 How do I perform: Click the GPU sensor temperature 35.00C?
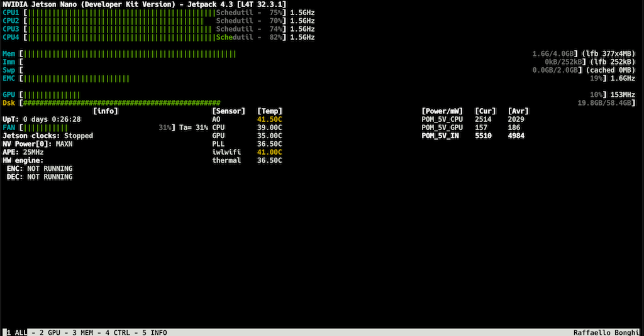pyautogui.click(x=269, y=136)
